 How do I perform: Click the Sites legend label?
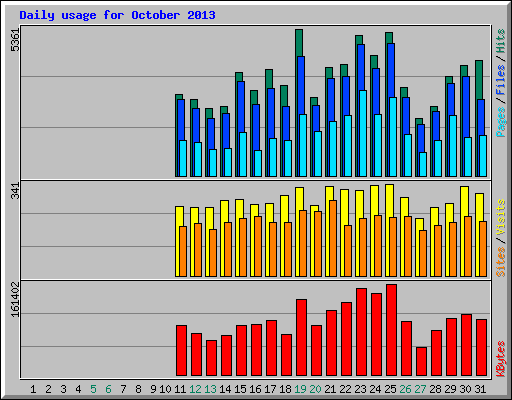[500, 262]
